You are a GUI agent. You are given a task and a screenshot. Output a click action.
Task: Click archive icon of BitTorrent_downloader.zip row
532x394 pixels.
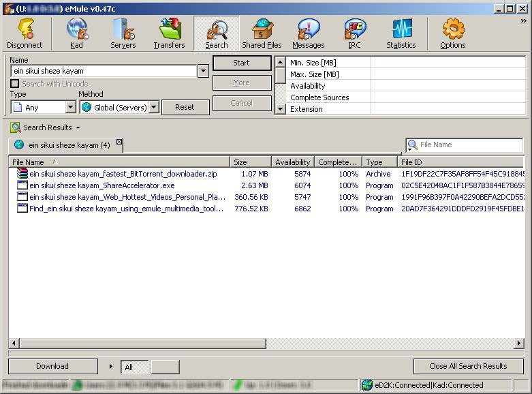click(22, 174)
